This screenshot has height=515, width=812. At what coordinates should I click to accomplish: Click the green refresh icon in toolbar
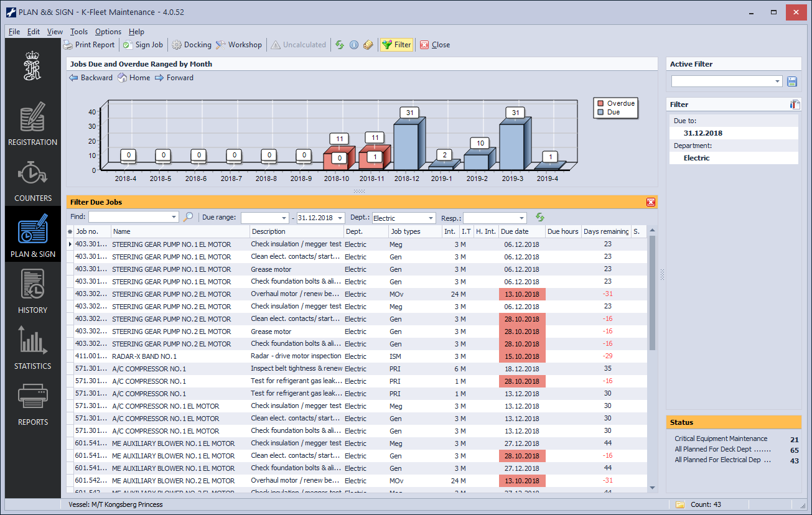coord(340,45)
